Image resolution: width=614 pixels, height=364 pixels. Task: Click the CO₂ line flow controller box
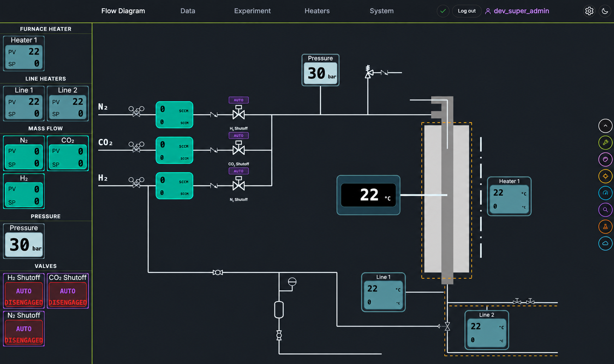pyautogui.click(x=174, y=150)
